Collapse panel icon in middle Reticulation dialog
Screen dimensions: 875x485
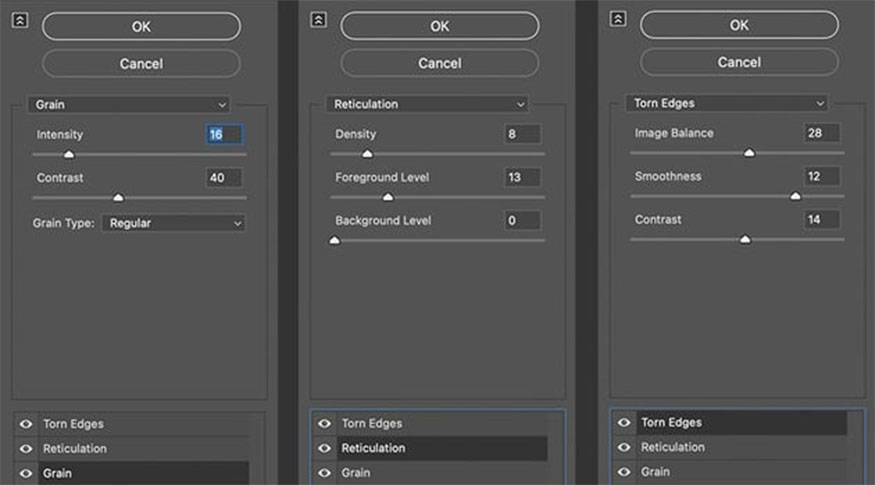tap(319, 20)
